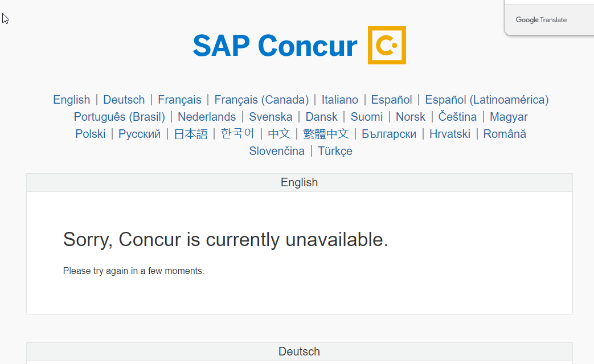Click the Deutsch section header
The width and height of the screenshot is (594, 364).
click(x=299, y=351)
